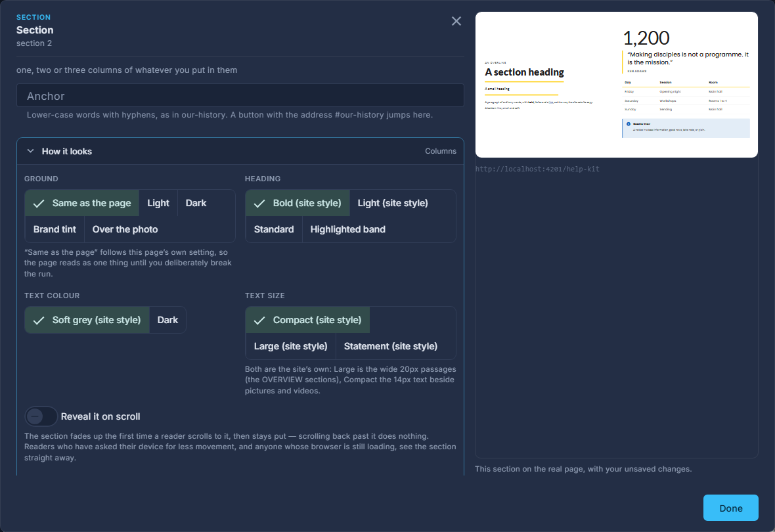This screenshot has height=532, width=775.
Task: Click the checkmark icon on Same as the page
Action: coord(39,203)
